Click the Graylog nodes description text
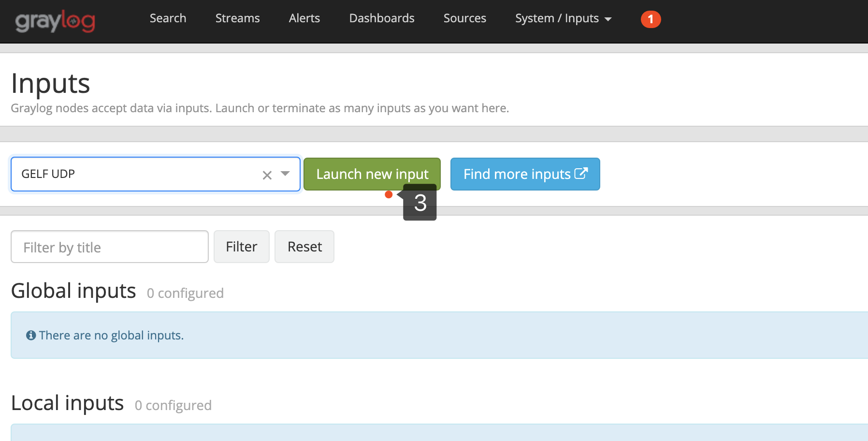The width and height of the screenshot is (868, 441). [x=260, y=108]
